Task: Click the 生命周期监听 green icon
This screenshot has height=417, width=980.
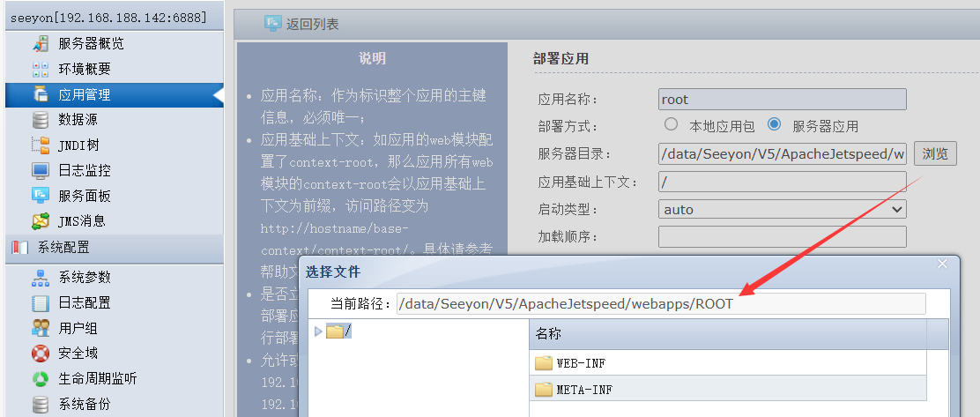Action: (x=41, y=379)
